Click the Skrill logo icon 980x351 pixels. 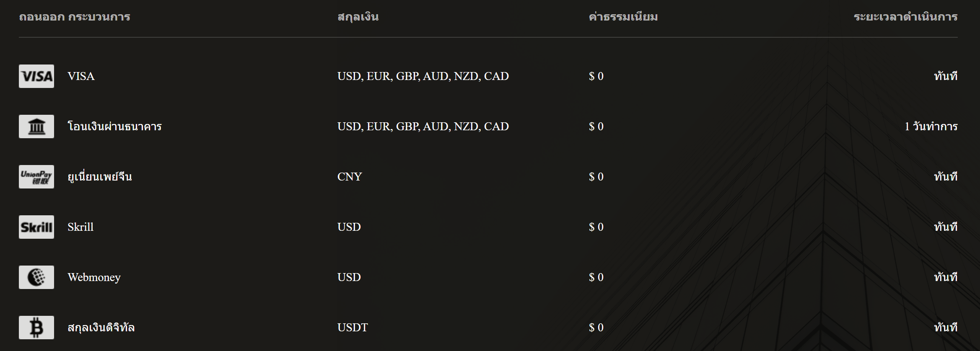[x=36, y=227]
